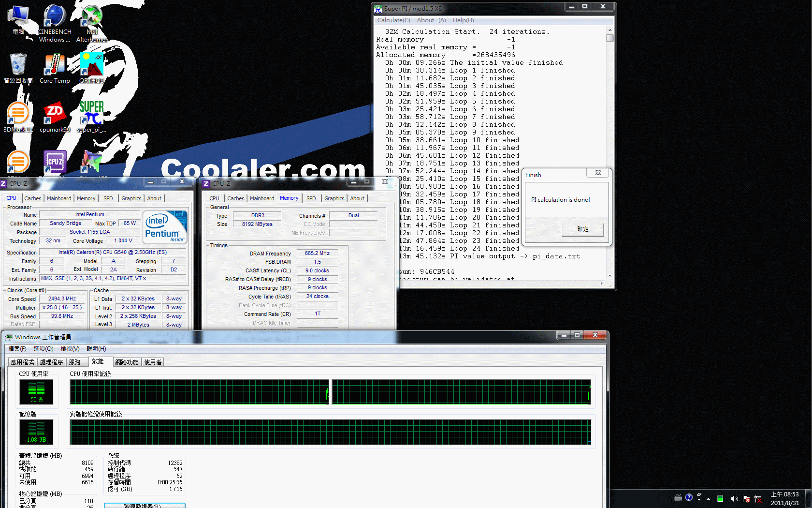The width and height of the screenshot is (812, 508).
Task: Open the Help(H) menu in Super PI
Action: pyautogui.click(x=463, y=20)
